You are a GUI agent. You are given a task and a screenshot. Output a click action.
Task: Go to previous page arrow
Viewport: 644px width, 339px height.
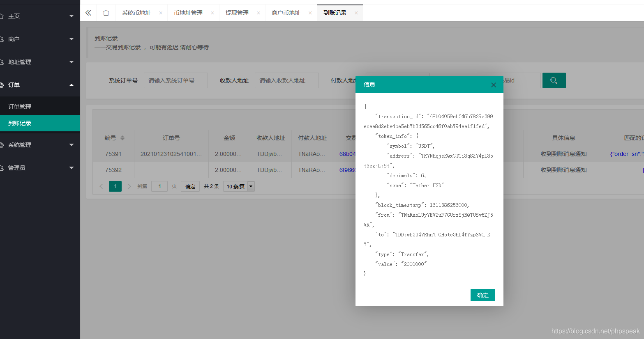pos(101,186)
